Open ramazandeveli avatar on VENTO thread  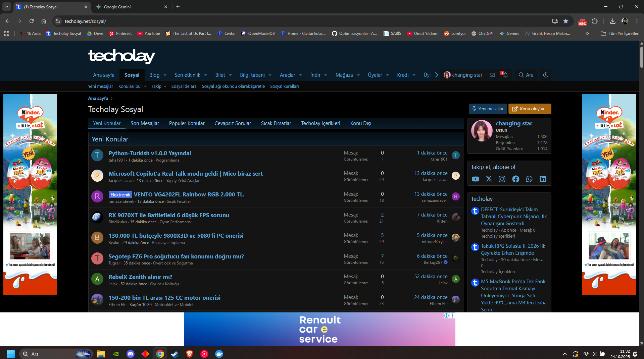pyautogui.click(x=97, y=196)
